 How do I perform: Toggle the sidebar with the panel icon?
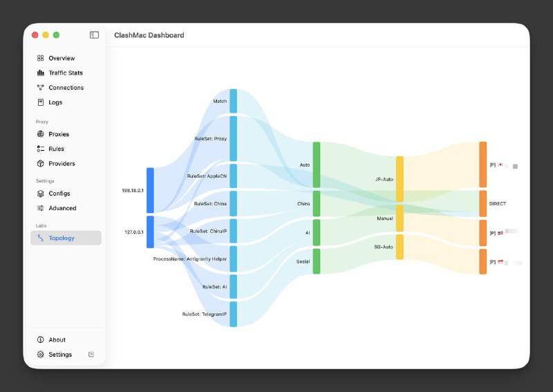94,35
